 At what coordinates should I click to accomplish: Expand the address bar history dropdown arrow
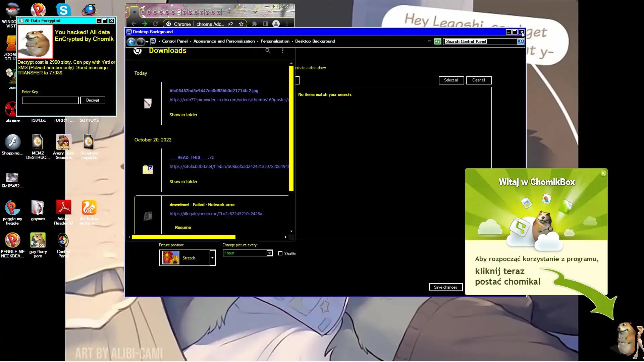coord(429,42)
